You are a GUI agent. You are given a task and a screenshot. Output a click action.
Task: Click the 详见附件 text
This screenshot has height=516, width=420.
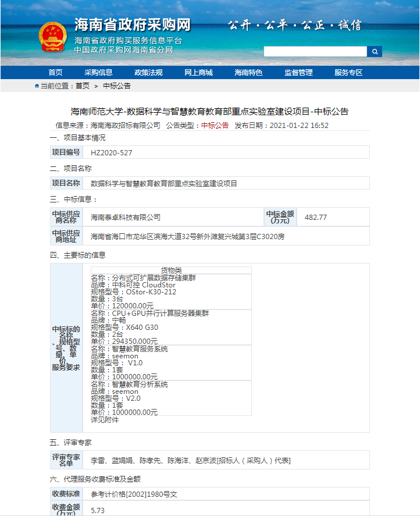pyautogui.click(x=105, y=420)
